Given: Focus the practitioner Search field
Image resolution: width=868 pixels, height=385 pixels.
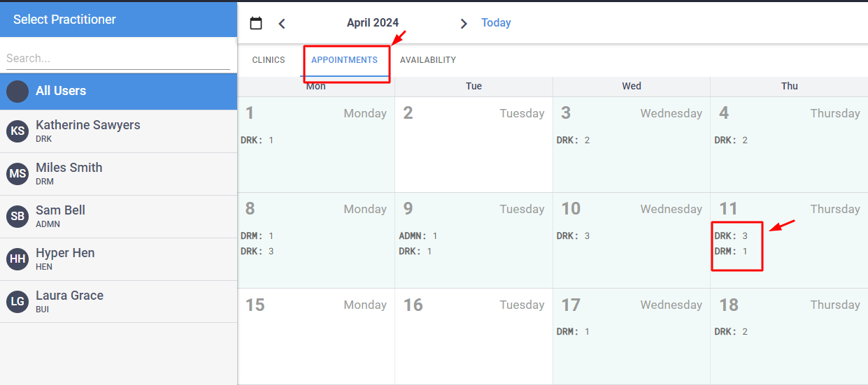Looking at the screenshot, I should click(118, 59).
